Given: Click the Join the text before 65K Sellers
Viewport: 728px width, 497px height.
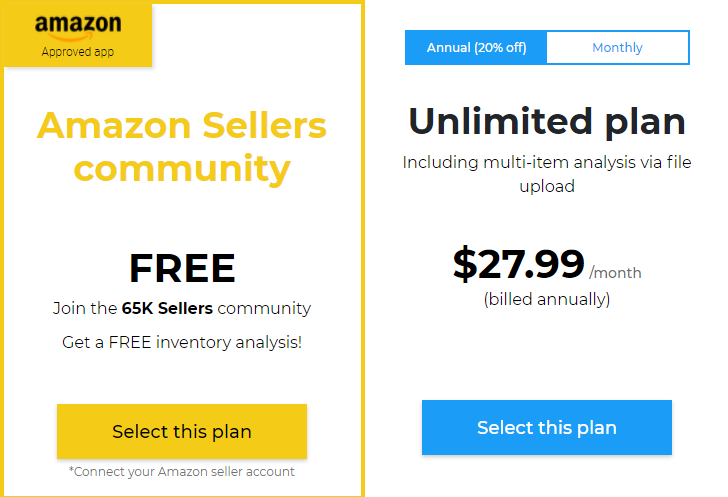Looking at the screenshot, I should point(85,308).
